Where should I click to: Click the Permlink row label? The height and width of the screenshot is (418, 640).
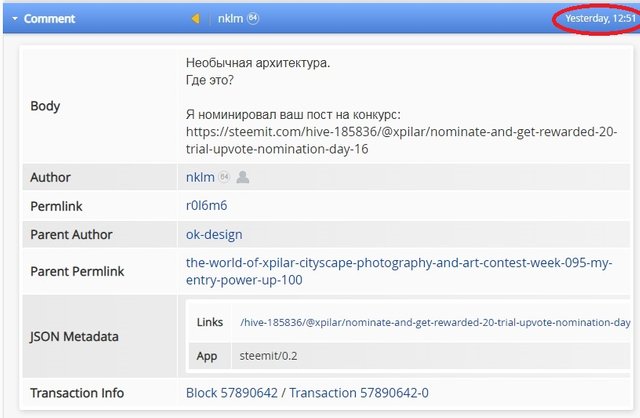(x=56, y=206)
